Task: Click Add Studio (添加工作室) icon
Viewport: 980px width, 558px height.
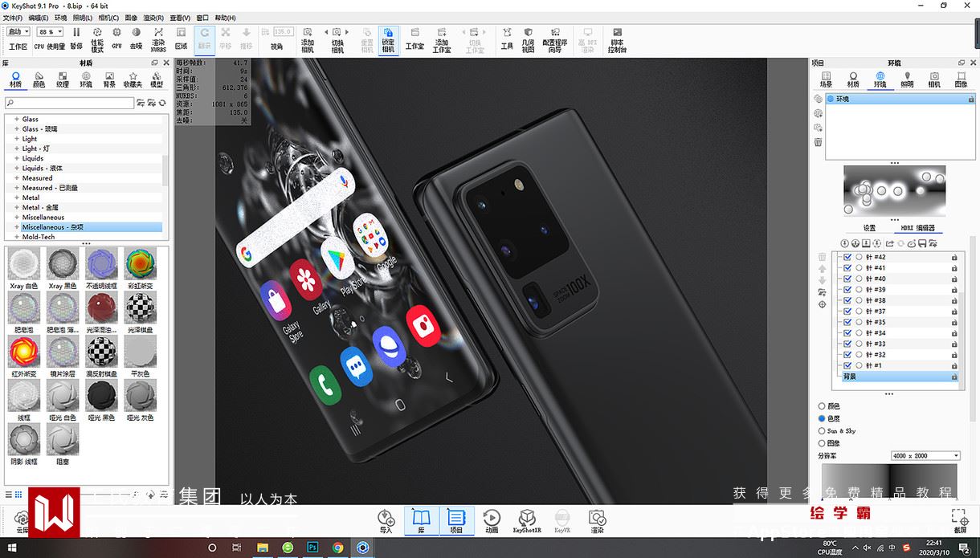Action: [442, 40]
